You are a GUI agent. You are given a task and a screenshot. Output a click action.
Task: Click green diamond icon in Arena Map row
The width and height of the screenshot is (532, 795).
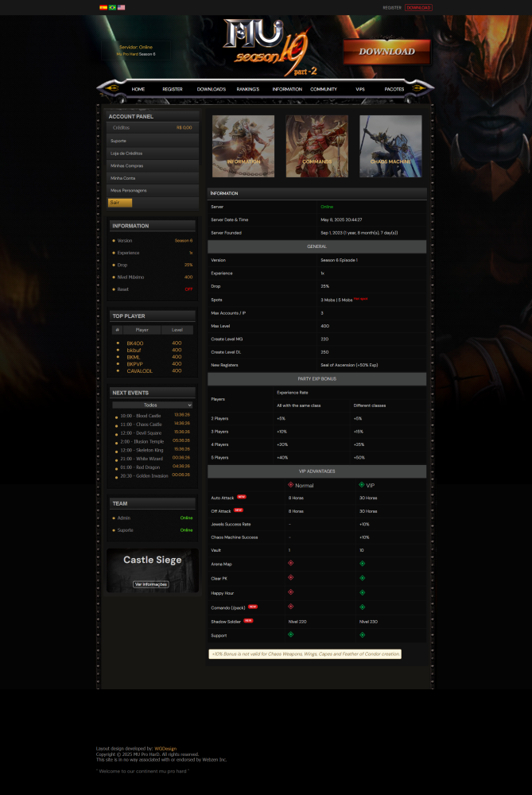(x=362, y=564)
